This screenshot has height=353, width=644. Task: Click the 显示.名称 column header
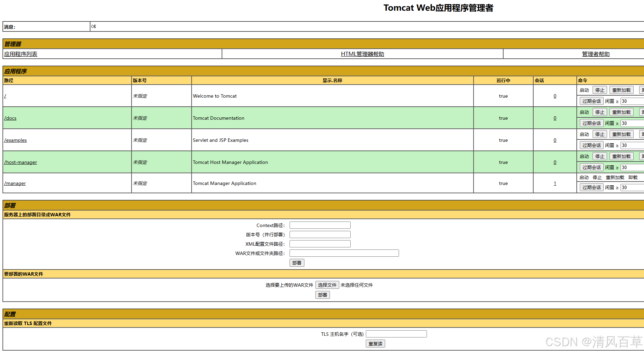click(332, 80)
